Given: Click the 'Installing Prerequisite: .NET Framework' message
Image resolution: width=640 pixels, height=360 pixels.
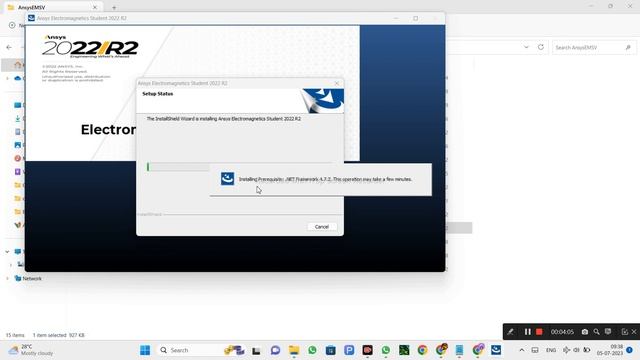Looking at the screenshot, I should pyautogui.click(x=325, y=179).
